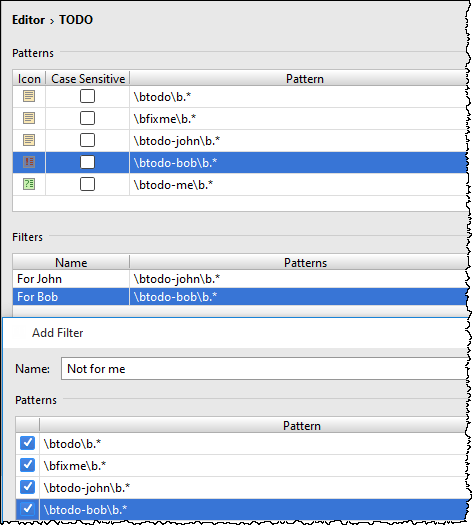Check Case Sensitive for \btodo-john\b.* row
The width and height of the screenshot is (473, 527).
click(x=87, y=140)
